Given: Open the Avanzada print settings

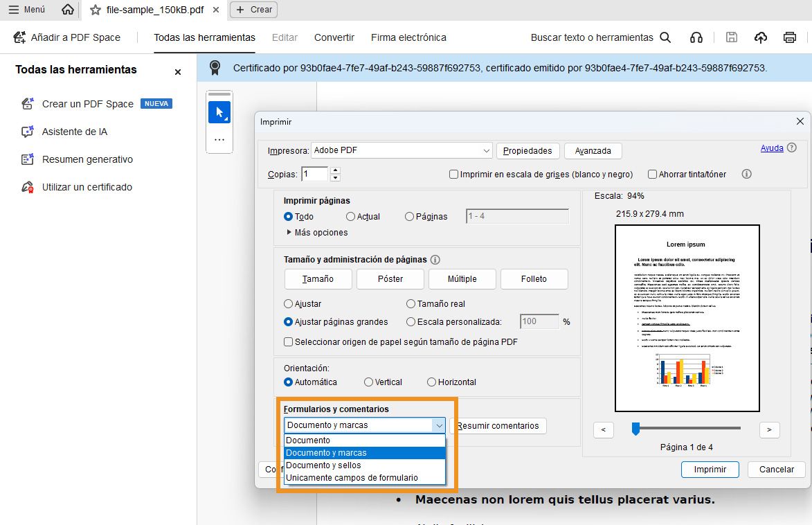Looking at the screenshot, I should (593, 151).
